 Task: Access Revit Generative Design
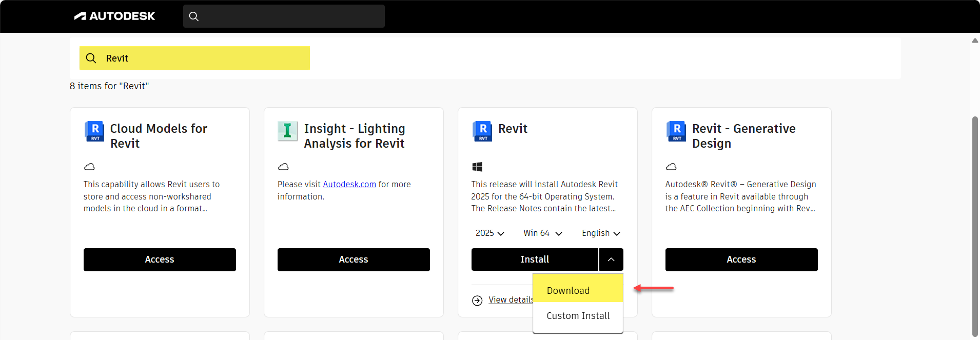click(x=741, y=259)
